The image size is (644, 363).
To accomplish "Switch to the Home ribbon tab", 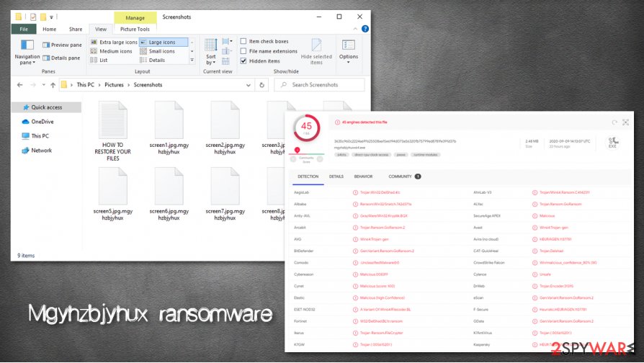I will click(x=49, y=29).
